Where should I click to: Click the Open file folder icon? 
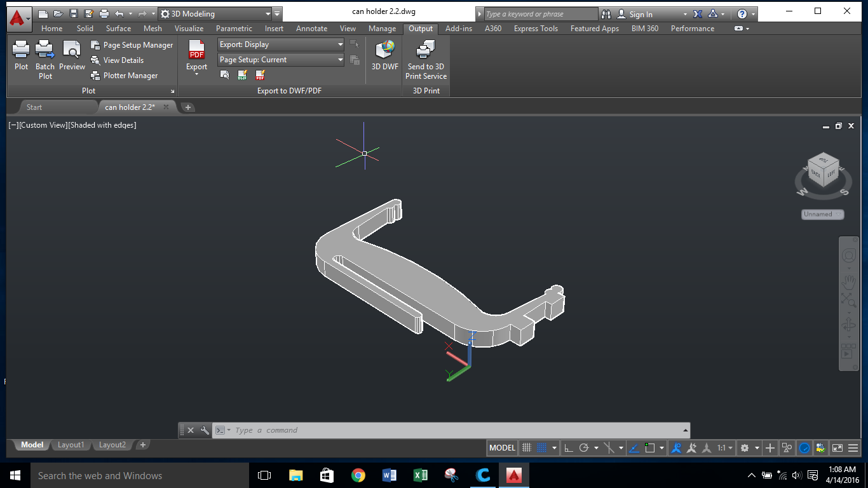point(58,14)
